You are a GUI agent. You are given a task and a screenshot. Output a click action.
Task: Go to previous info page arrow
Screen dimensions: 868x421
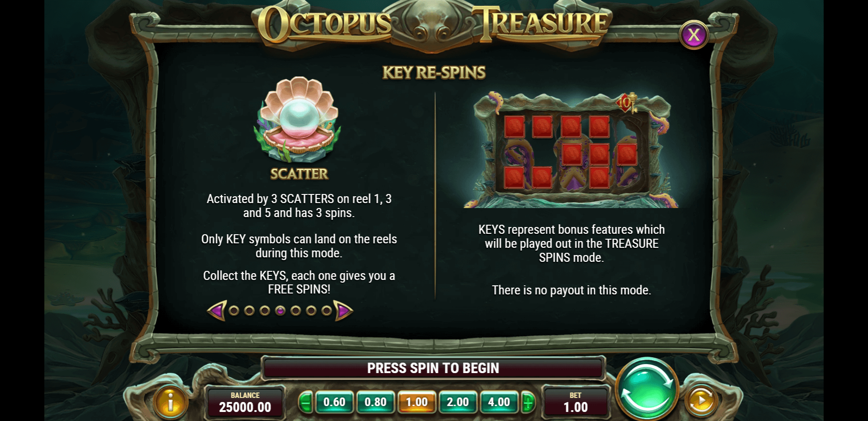point(217,311)
